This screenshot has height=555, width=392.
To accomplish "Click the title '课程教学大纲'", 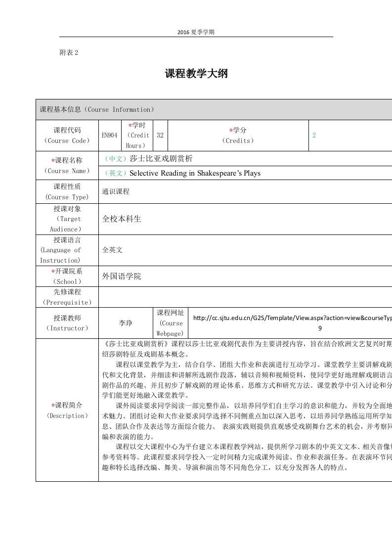I will (196, 74).
